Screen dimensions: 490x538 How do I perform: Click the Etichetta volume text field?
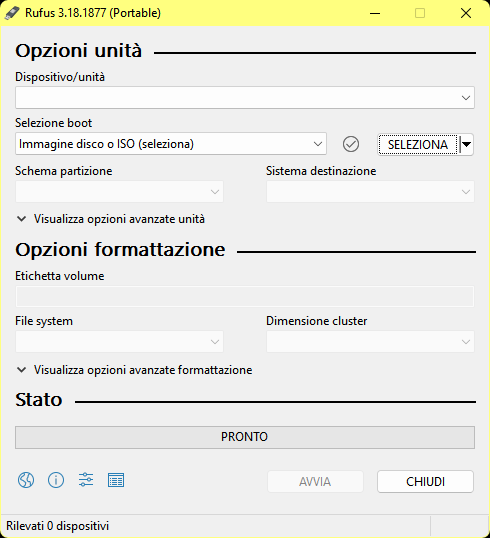(245, 296)
